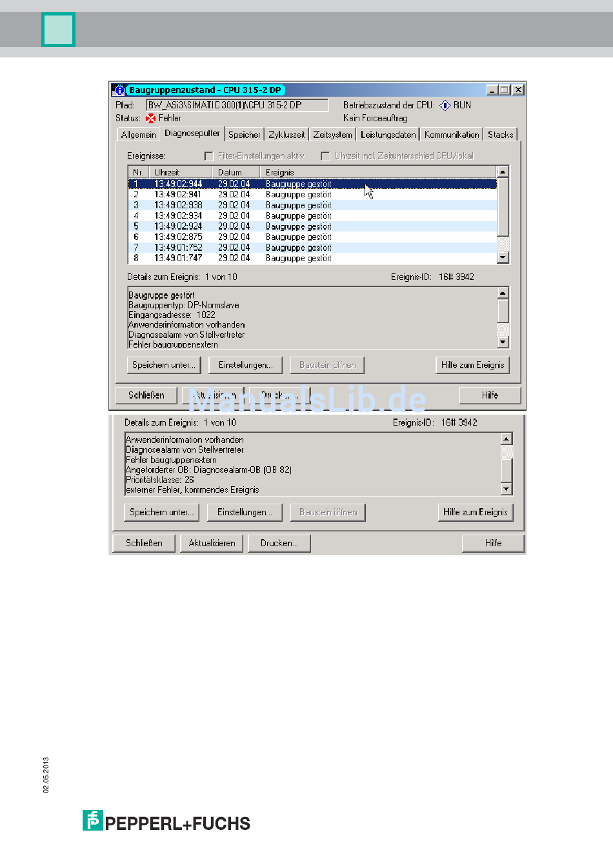Click the 'Drucken...' button
Viewport: 613px width, 868px height.
279,543
